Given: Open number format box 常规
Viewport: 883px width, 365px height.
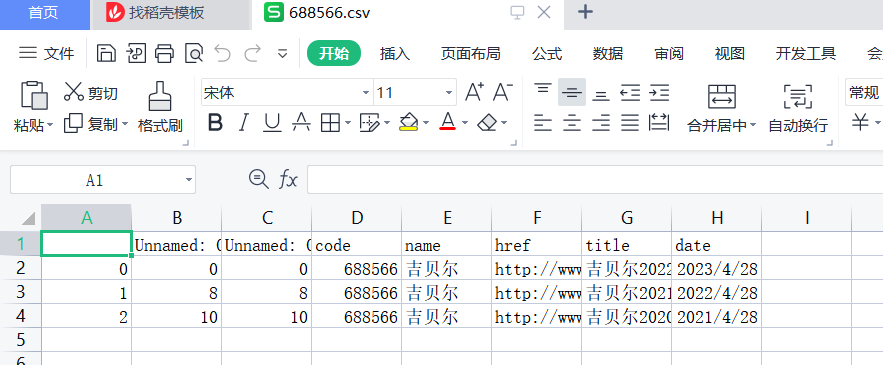Looking at the screenshot, I should point(864,92).
